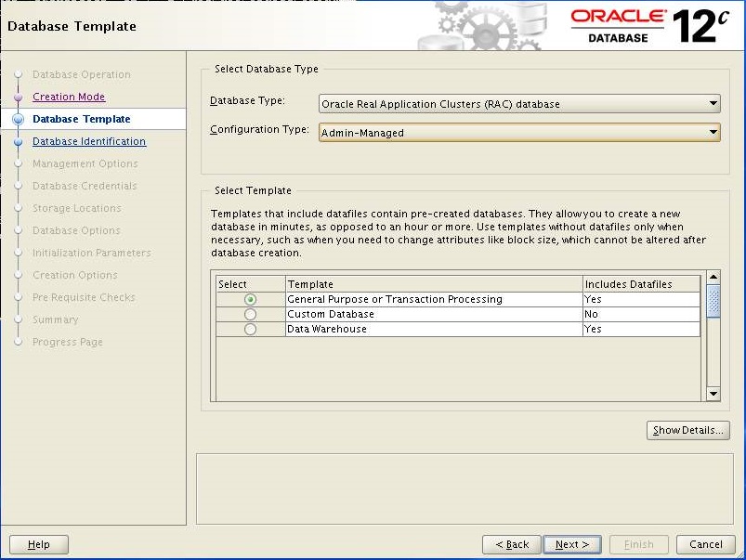Open the Database Type dropdown

[x=519, y=104]
